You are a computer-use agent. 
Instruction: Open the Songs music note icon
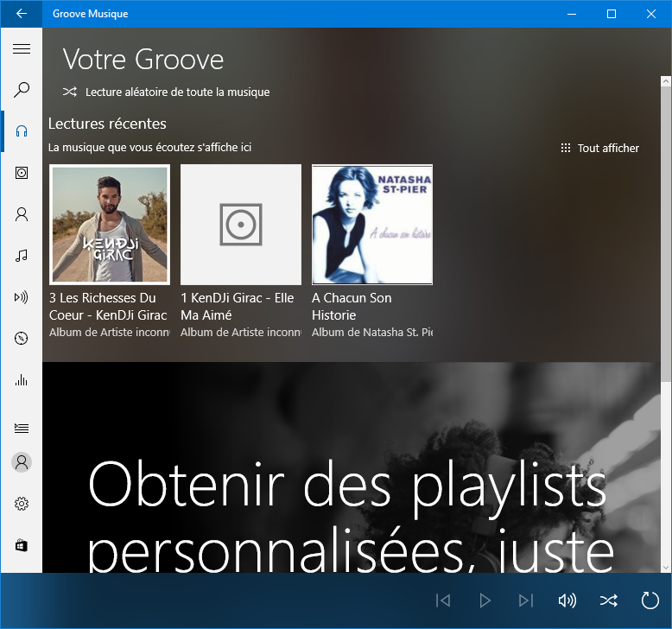[x=22, y=256]
